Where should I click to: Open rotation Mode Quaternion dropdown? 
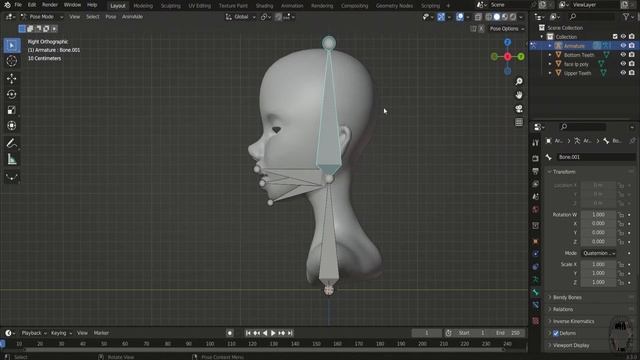click(599, 253)
